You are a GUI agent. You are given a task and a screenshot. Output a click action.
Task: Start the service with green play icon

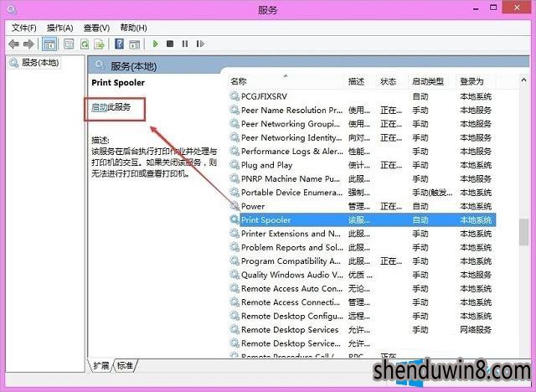point(156,44)
